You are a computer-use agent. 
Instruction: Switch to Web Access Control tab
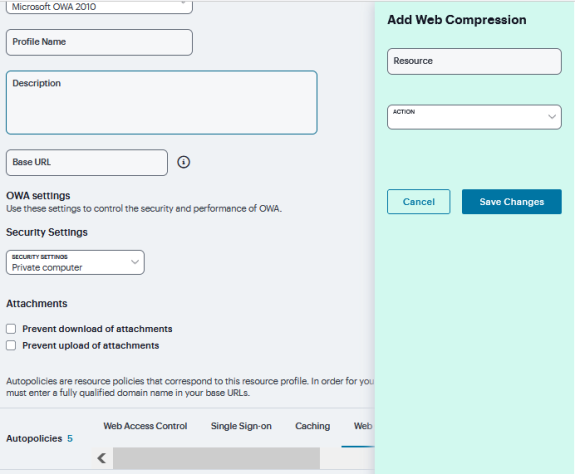point(145,426)
